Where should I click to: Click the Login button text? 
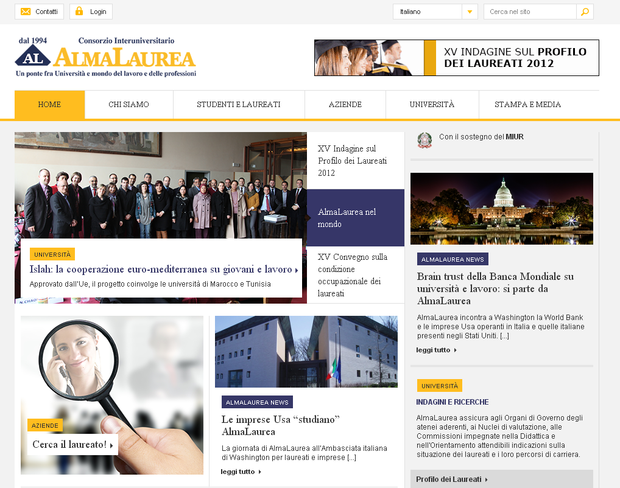click(x=98, y=11)
